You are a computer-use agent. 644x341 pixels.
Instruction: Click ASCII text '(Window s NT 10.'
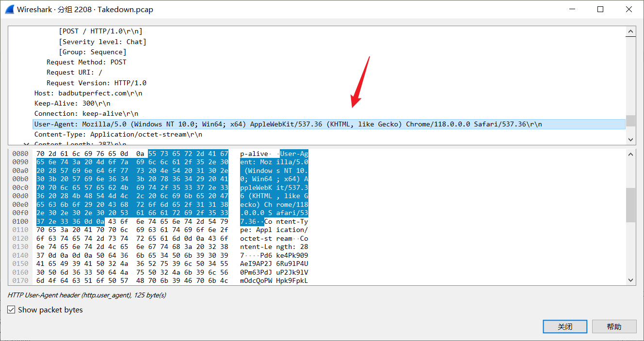click(276, 170)
